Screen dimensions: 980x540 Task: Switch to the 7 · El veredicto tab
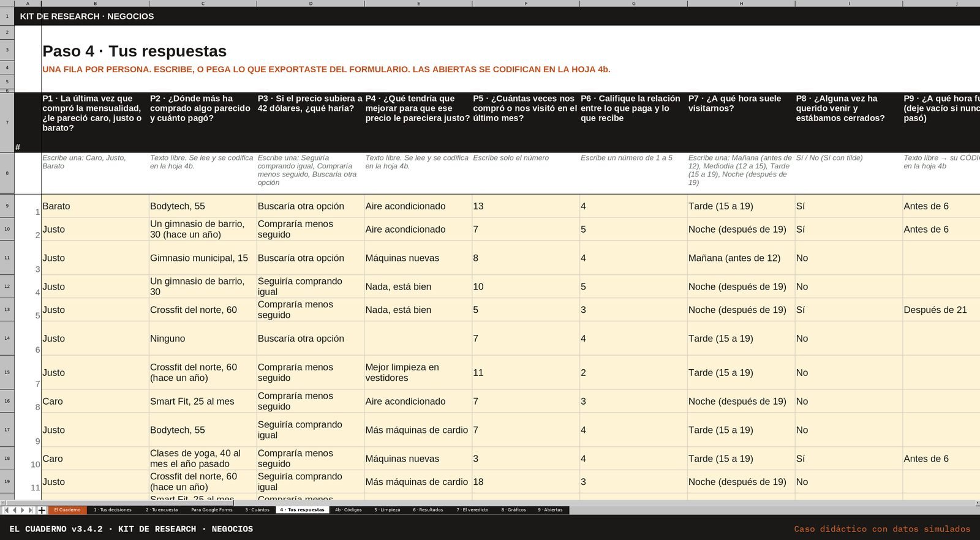(472, 510)
